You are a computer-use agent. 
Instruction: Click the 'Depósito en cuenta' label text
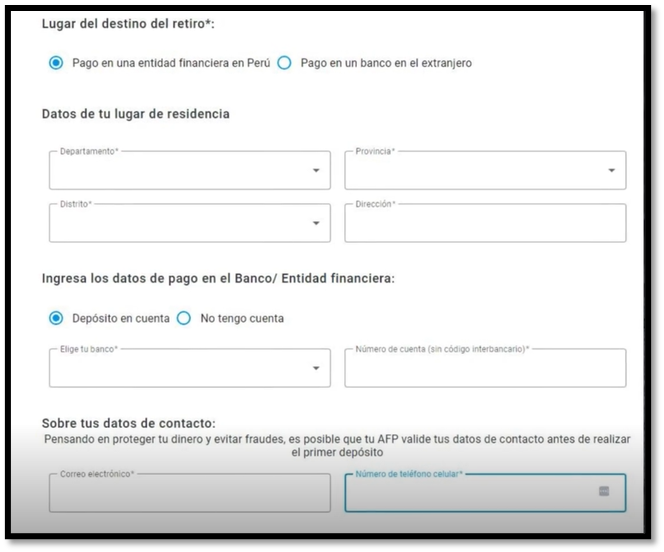point(121,318)
